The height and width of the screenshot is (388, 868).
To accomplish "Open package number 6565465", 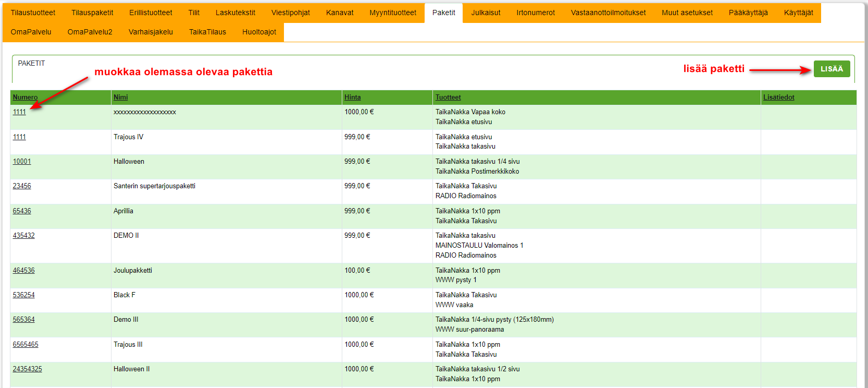I will (26, 345).
